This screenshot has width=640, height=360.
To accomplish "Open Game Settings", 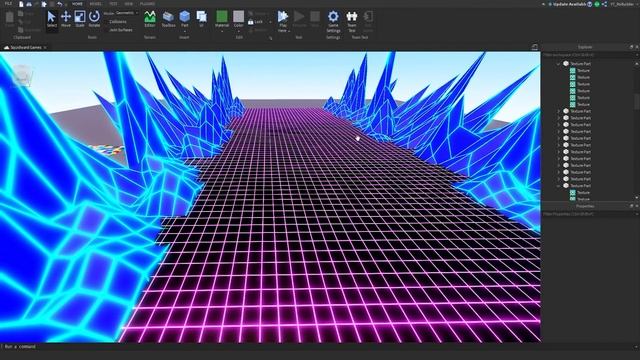I will [x=333, y=21].
